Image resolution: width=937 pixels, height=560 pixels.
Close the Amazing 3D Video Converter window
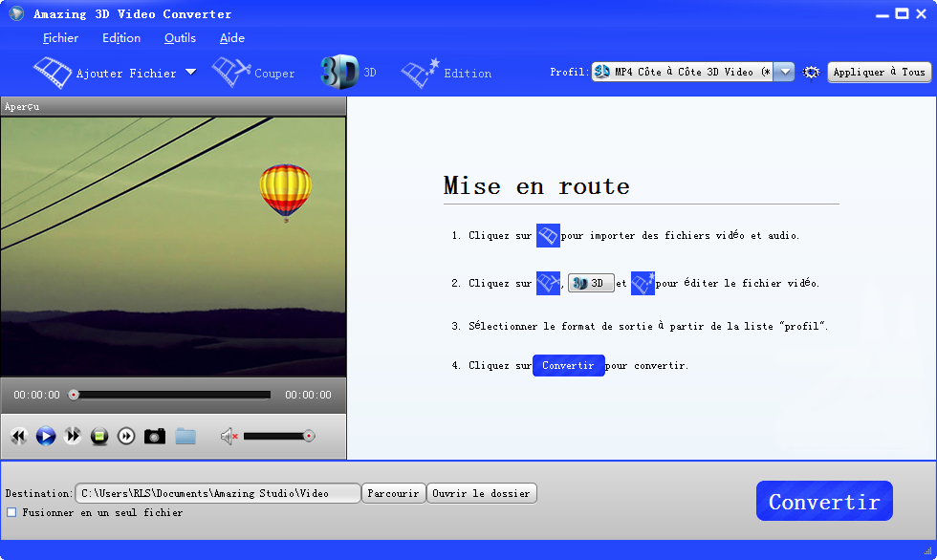pyautogui.click(x=921, y=13)
